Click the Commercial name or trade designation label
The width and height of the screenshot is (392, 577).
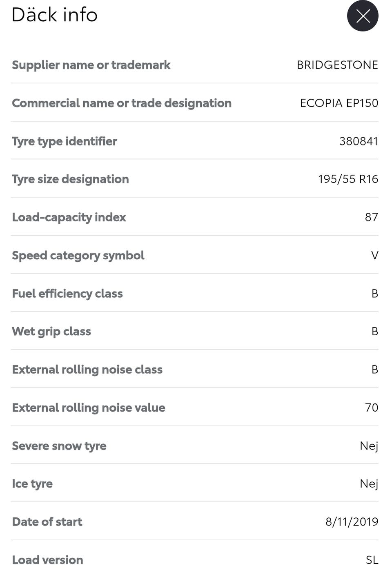point(122,103)
